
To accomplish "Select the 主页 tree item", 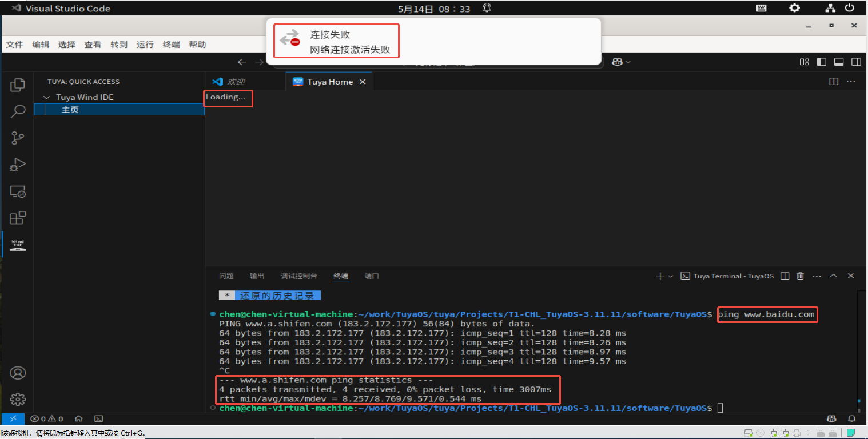I will 119,110.
